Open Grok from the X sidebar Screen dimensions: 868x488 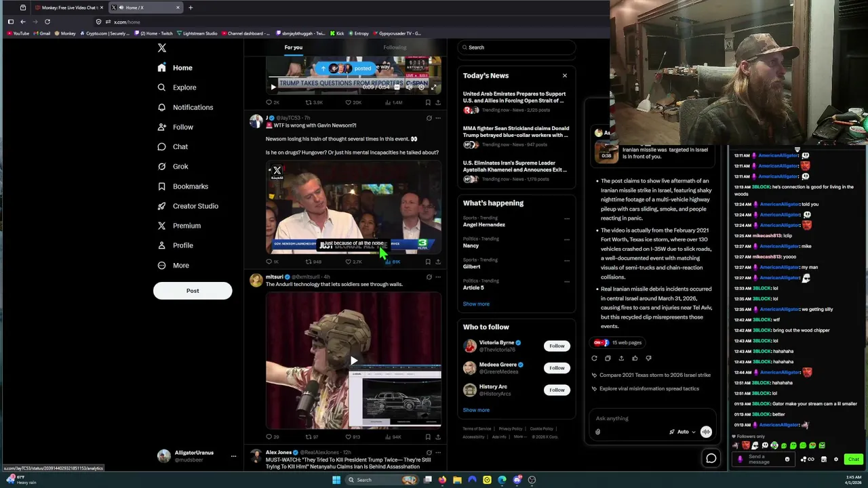pyautogui.click(x=172, y=166)
